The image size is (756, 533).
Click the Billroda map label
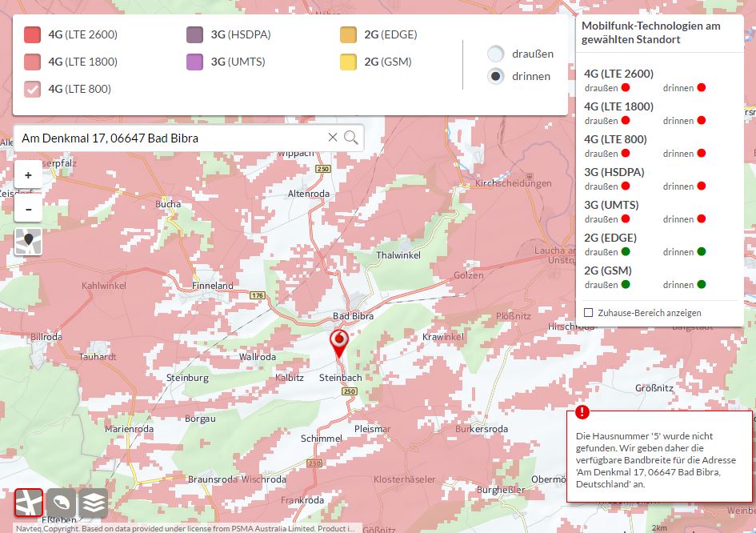46,337
